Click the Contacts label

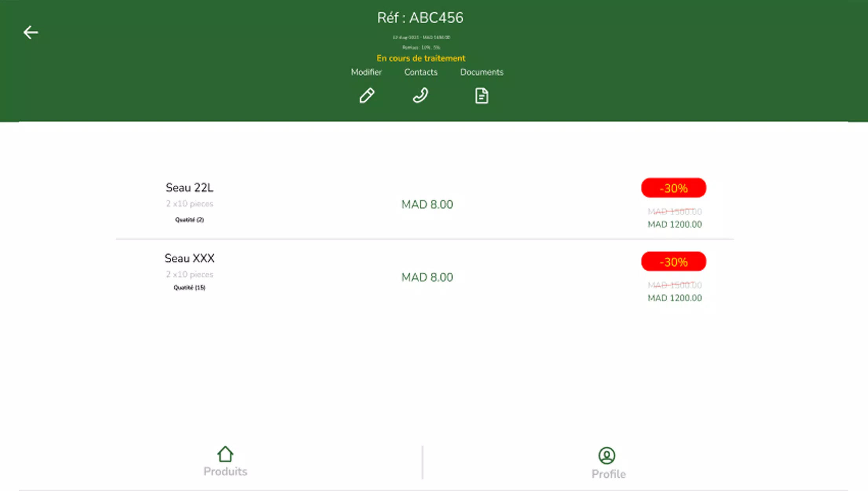[421, 72]
